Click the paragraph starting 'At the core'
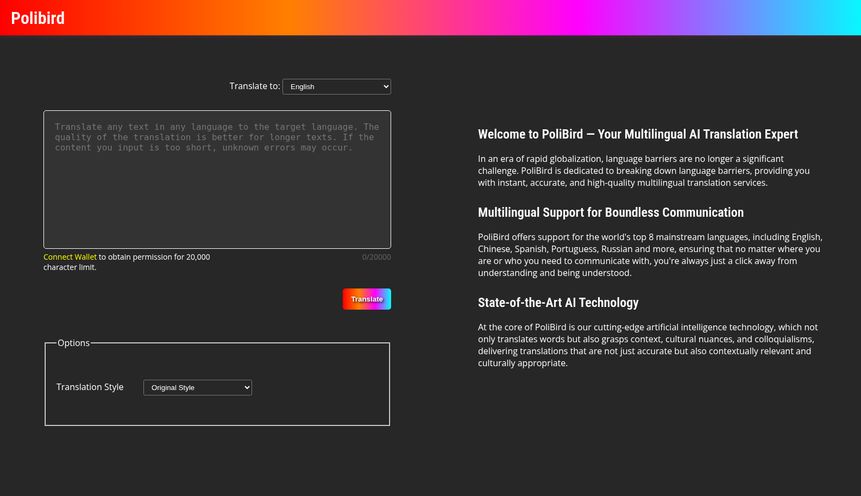This screenshot has width=861, height=496. (x=648, y=345)
